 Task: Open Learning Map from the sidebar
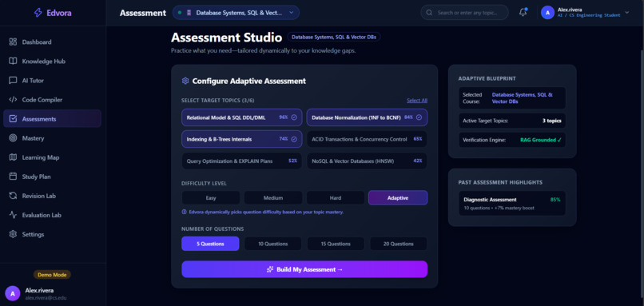(52, 157)
